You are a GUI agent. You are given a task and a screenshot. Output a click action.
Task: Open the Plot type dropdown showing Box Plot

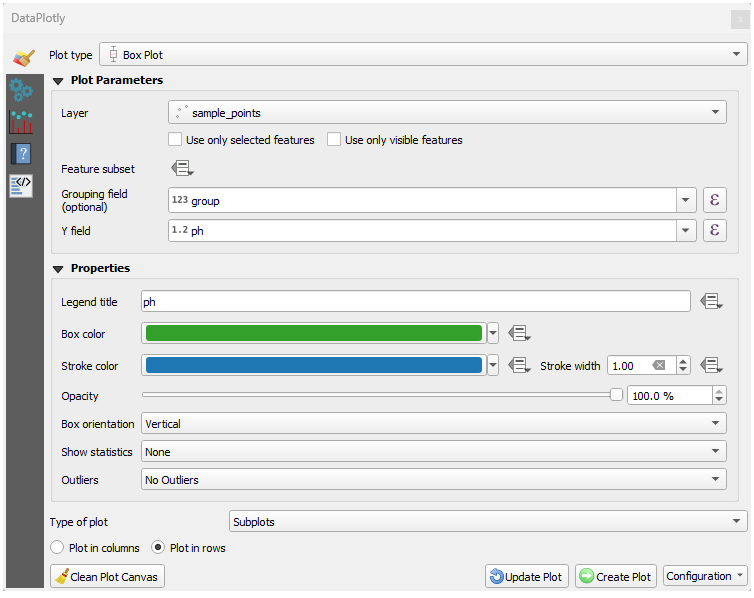[423, 54]
